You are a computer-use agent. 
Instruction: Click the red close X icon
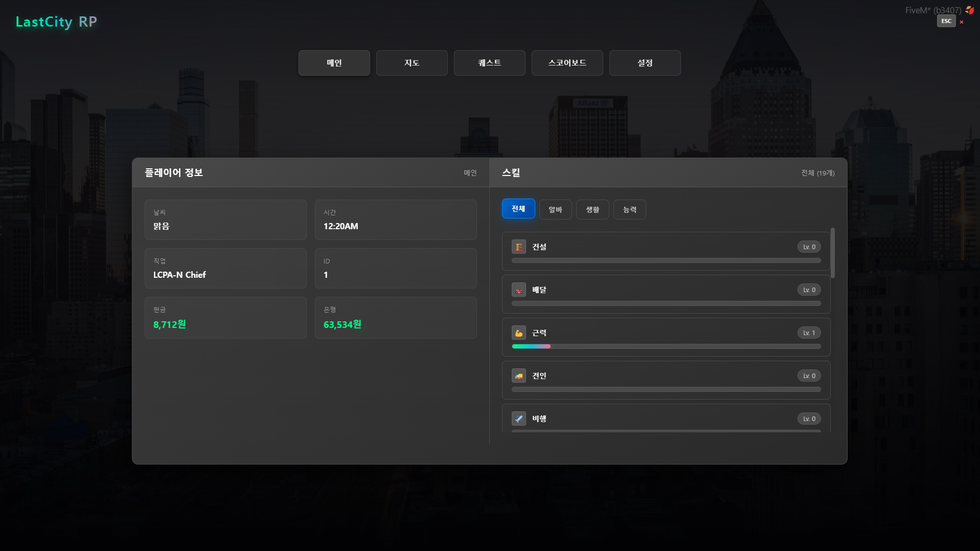(x=962, y=22)
